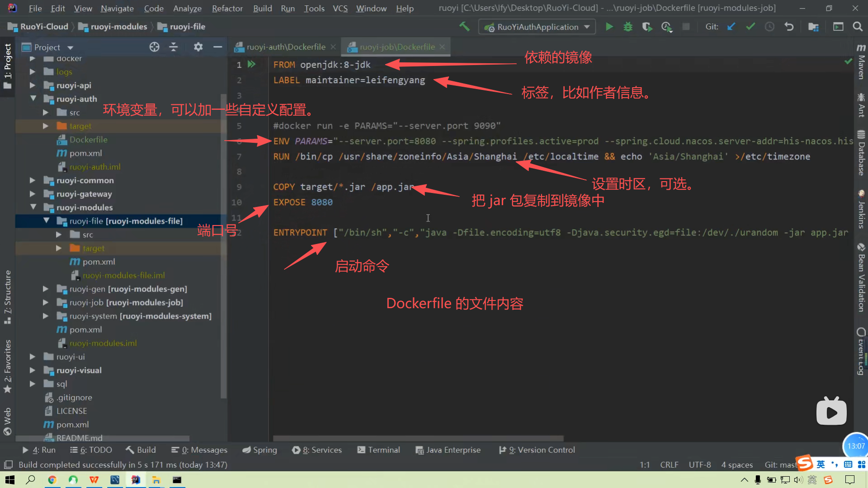Commit changes with the green checkmark icon
The image size is (868, 488).
click(x=750, y=27)
